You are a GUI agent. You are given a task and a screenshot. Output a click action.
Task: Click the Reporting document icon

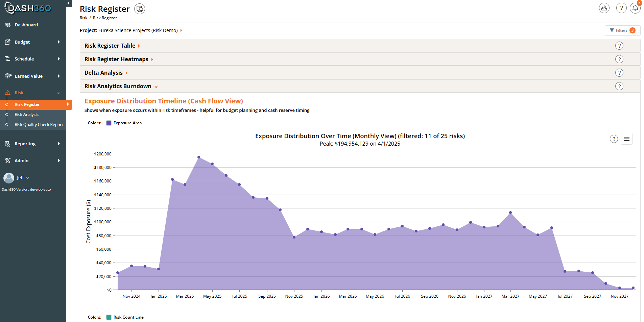point(8,144)
